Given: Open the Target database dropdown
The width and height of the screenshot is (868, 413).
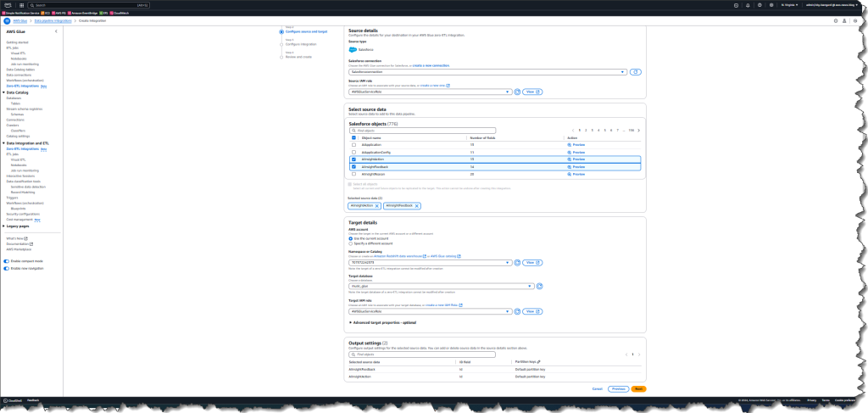Looking at the screenshot, I should coord(441,287).
